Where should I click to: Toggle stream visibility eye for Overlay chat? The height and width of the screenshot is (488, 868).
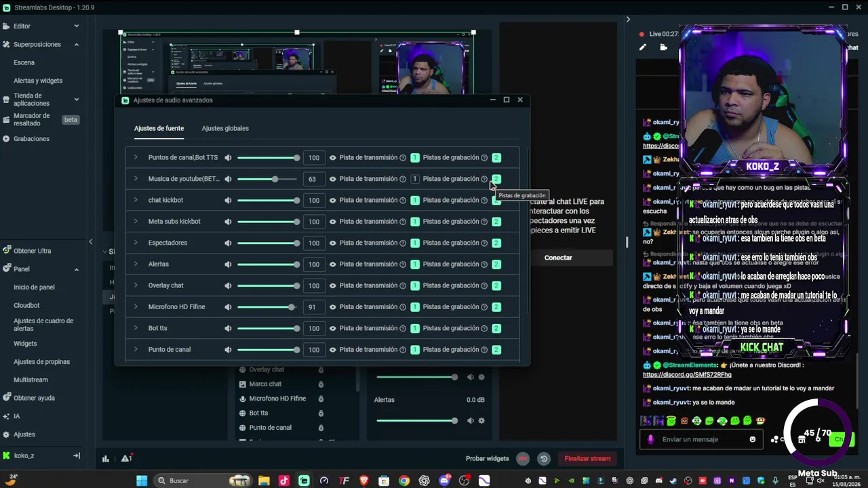[332, 286]
